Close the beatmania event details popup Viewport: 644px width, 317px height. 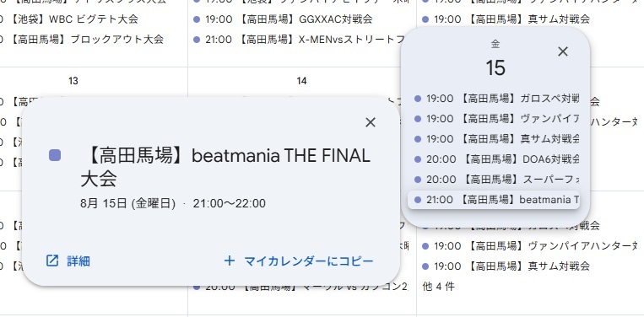(371, 122)
